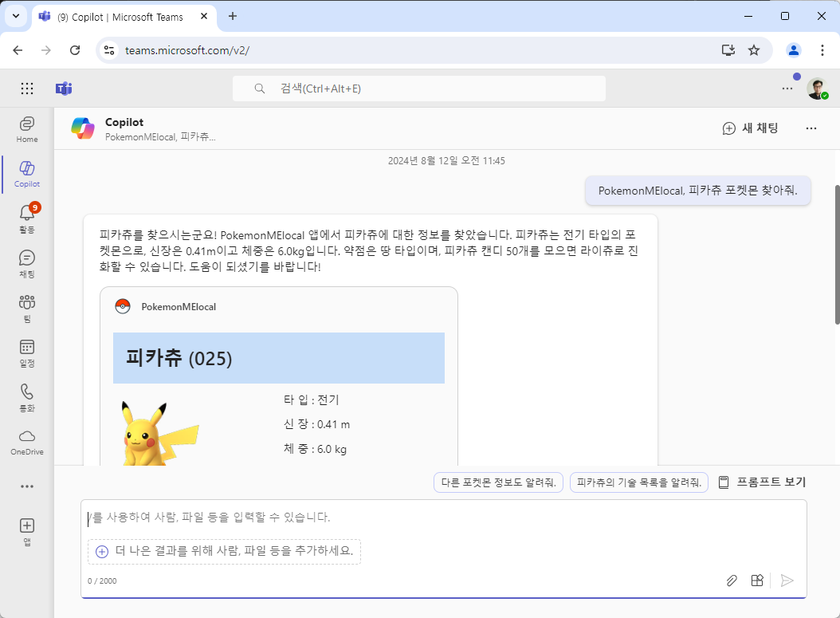Expand the tab search chevron
Viewport: 840px width, 618px height.
(16, 16)
